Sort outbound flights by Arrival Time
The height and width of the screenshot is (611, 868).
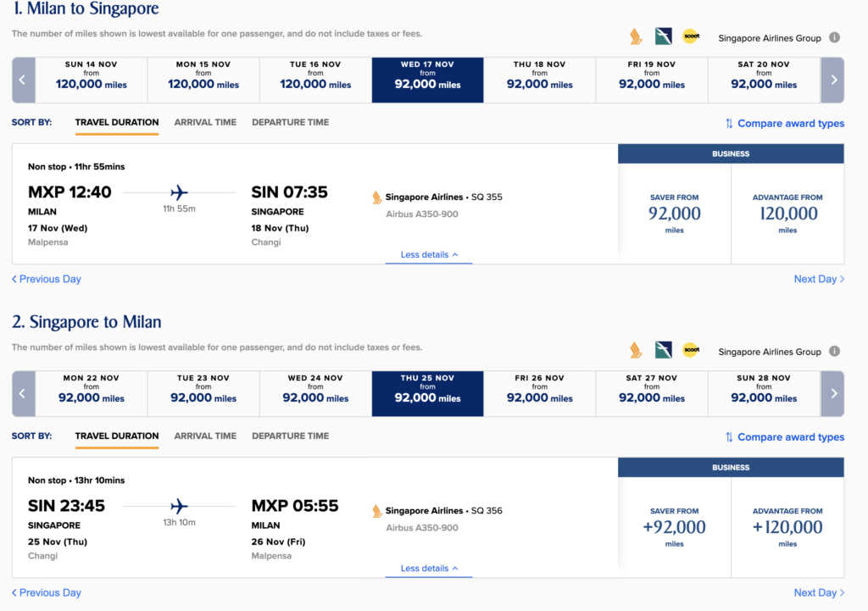click(205, 122)
